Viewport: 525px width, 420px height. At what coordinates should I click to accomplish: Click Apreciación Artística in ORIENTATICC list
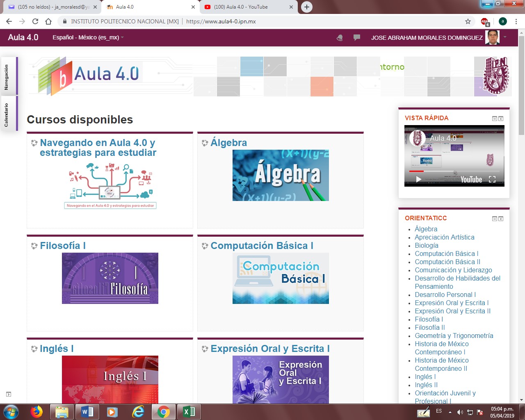(x=445, y=237)
